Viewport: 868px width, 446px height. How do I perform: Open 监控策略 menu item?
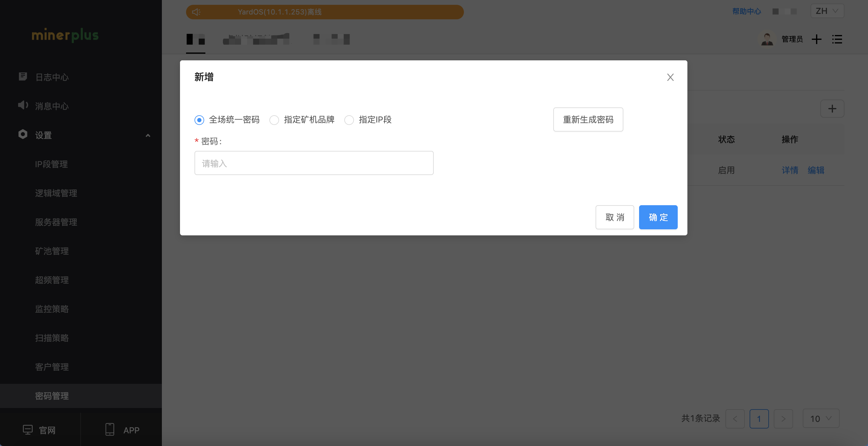tap(52, 309)
